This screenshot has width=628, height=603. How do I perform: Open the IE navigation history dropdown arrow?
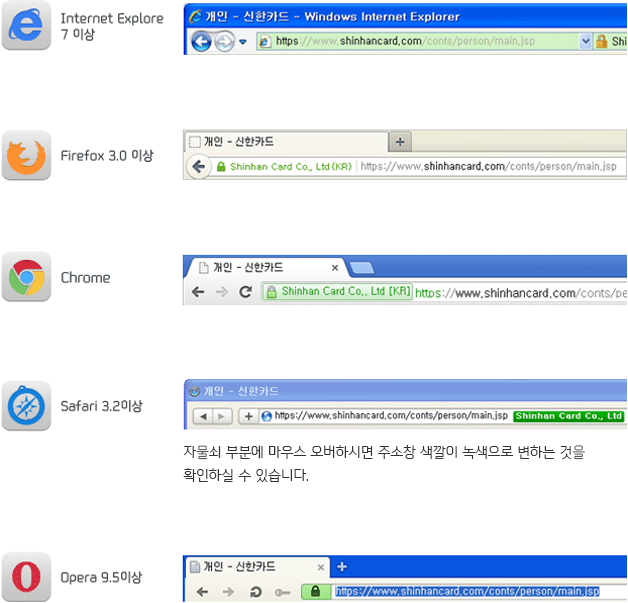[243, 42]
